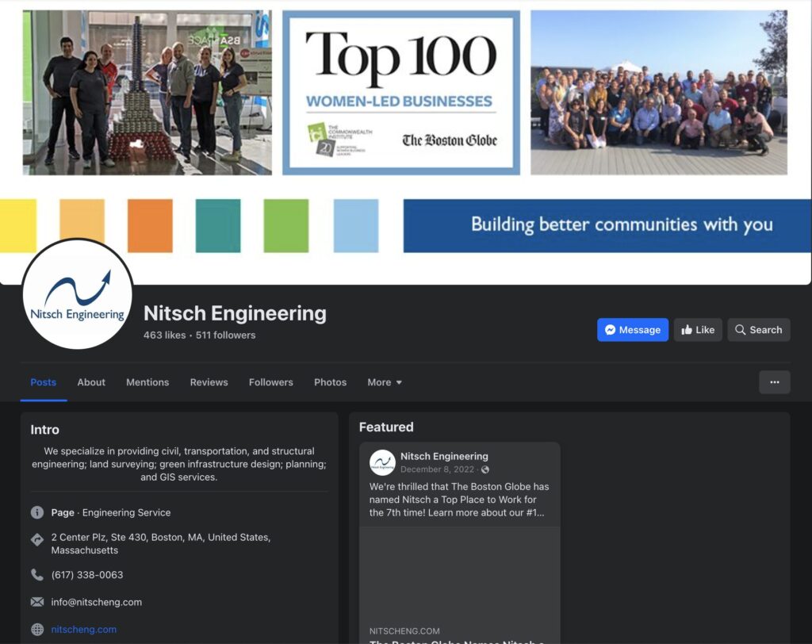812x644 pixels.
Task: Click the Nitsch Engineering page title
Action: [235, 313]
